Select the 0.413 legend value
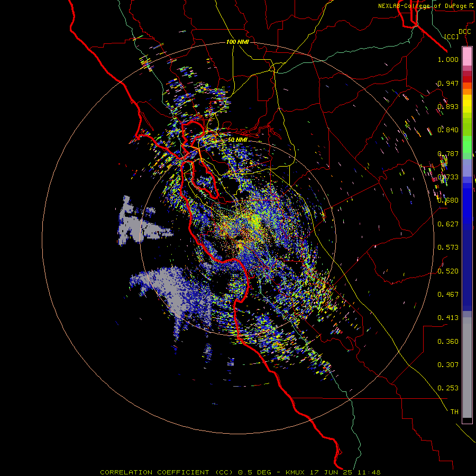Screen dimensions: 476x476 pyautogui.click(x=448, y=318)
